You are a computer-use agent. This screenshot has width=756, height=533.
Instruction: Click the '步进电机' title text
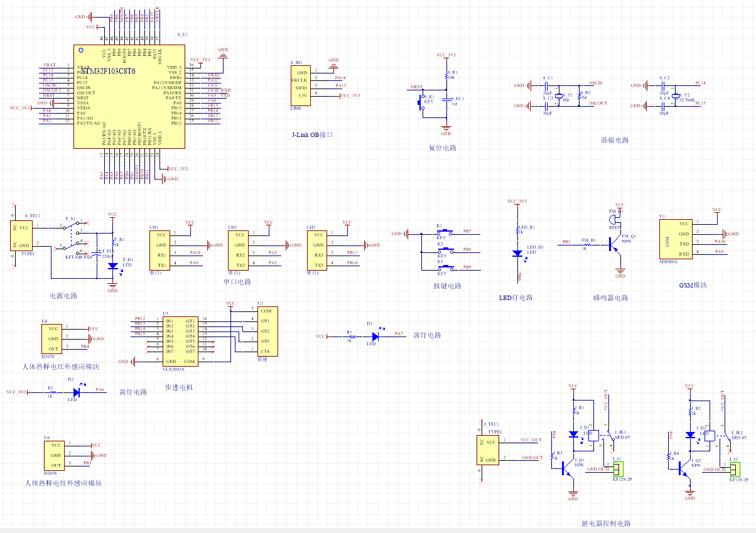(180, 388)
